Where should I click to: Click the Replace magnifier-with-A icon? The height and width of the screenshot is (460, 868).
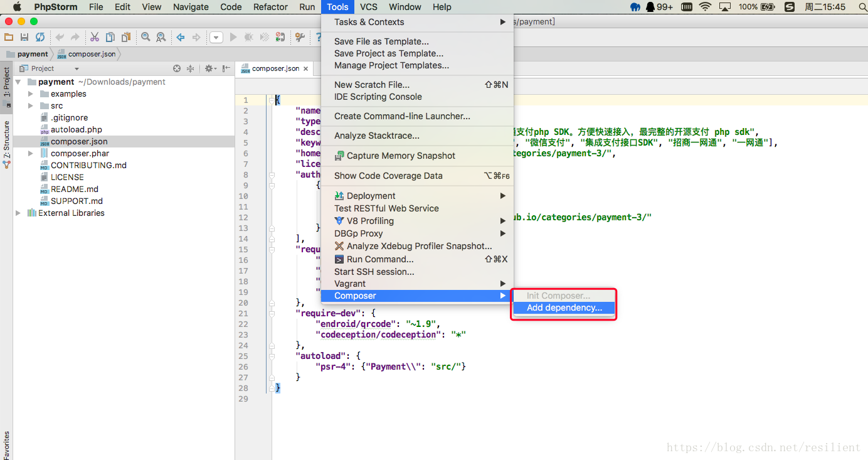pos(161,38)
